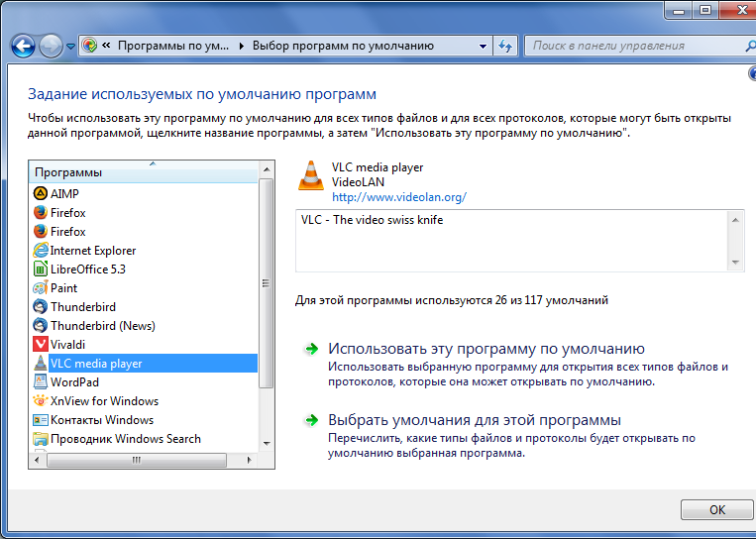Viewport: 756px width, 539px height.
Task: Click the VLC cone icon in list
Action: click(41, 363)
